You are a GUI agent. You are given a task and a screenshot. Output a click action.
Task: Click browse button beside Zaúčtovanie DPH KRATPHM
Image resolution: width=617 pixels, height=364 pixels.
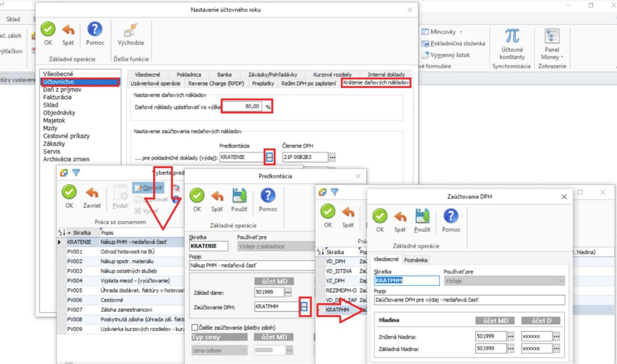tap(304, 307)
